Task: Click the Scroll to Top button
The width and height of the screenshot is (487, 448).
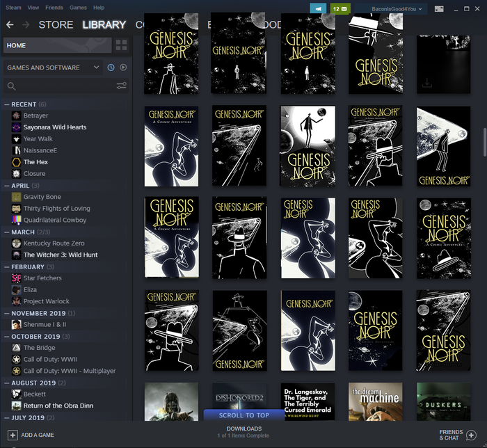Action: (243, 415)
